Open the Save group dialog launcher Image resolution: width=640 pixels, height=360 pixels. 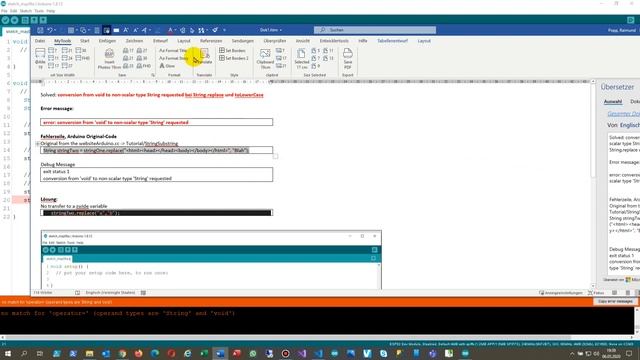[153, 75]
